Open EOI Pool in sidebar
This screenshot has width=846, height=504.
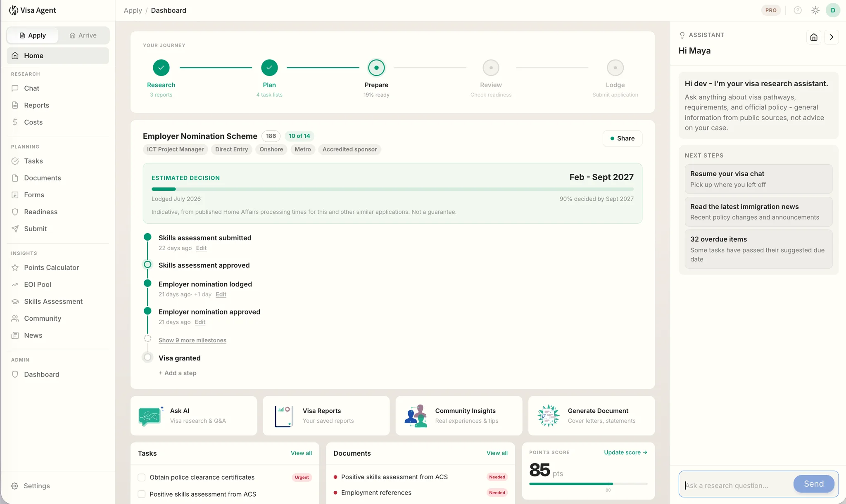point(58,284)
